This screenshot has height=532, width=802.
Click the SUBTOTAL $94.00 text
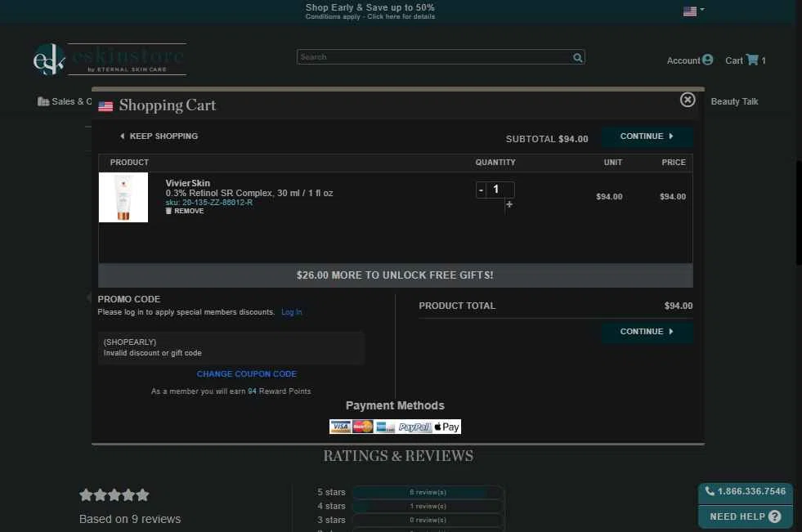tap(547, 139)
